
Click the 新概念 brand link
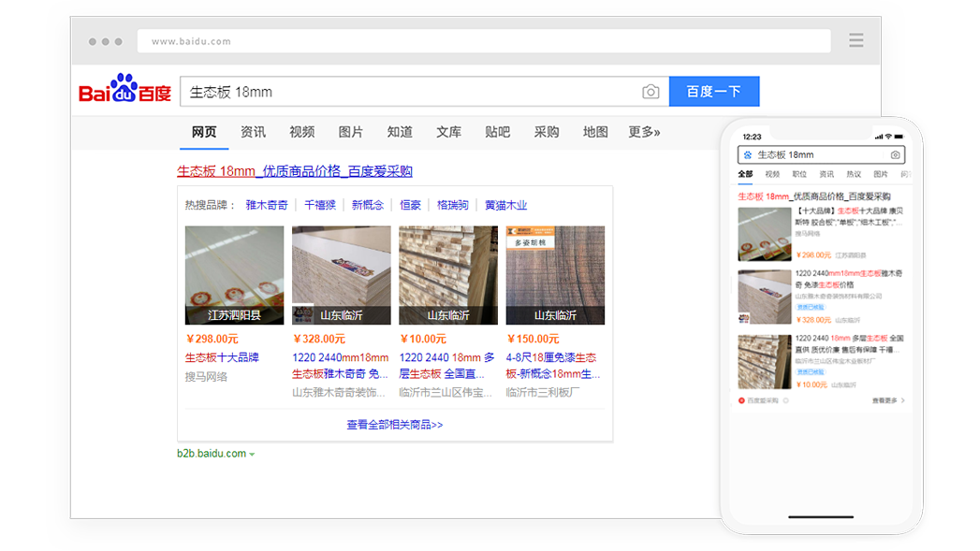368,205
